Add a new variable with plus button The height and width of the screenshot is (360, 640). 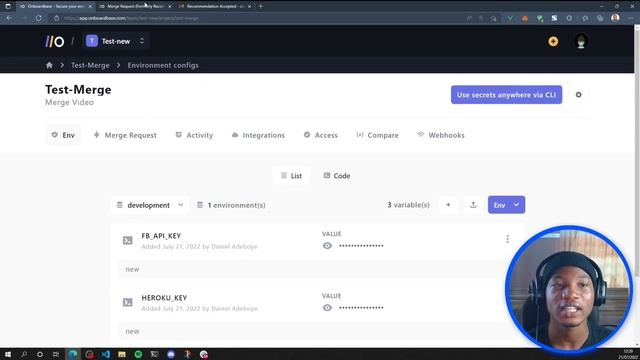coord(448,205)
